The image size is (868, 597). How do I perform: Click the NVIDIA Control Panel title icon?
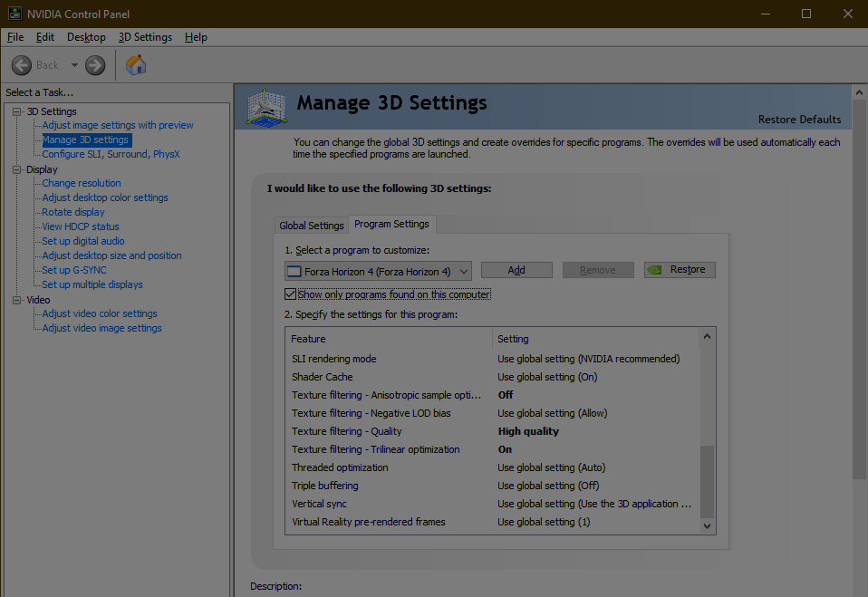(14, 14)
